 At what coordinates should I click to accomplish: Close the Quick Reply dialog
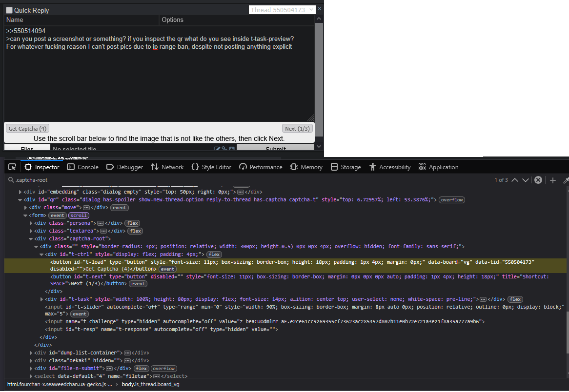pyautogui.click(x=320, y=8)
